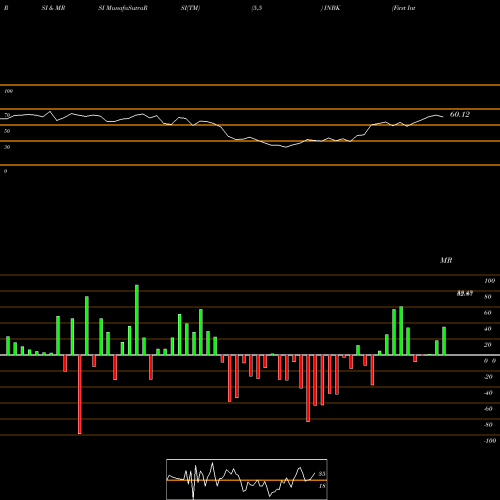Image resolution: width=500 pixels, height=500 pixels.
Task: Click the MR axis label 60
Action: pos(487,313)
